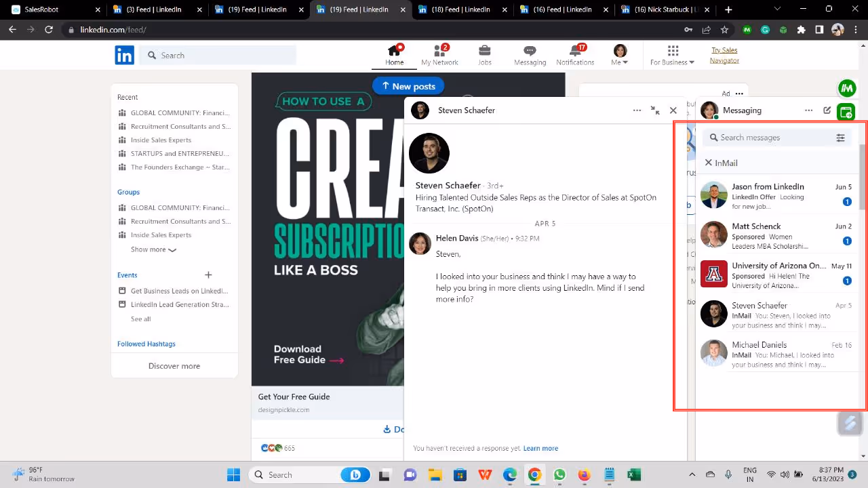Viewport: 868px width, 488px height.
Task: Open the Try Sales Navigator link
Action: point(724,55)
